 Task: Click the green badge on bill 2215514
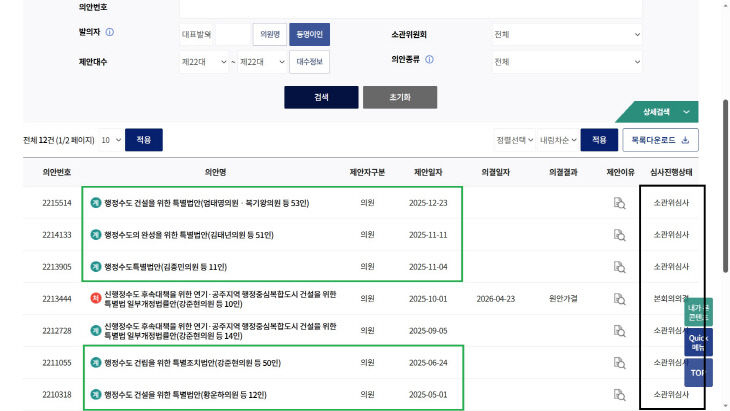click(x=95, y=203)
